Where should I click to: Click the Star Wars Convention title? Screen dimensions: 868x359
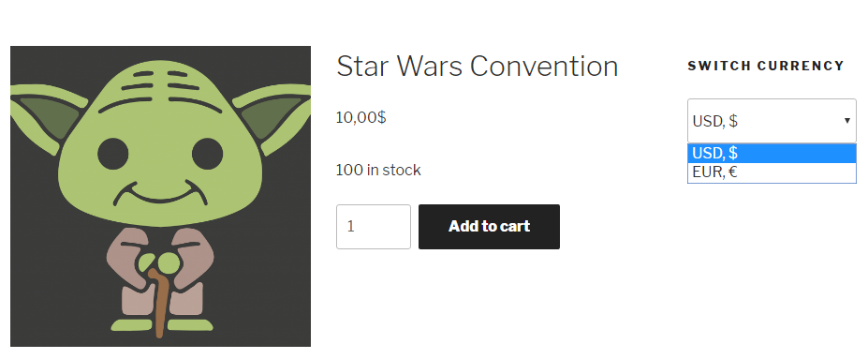[477, 67]
